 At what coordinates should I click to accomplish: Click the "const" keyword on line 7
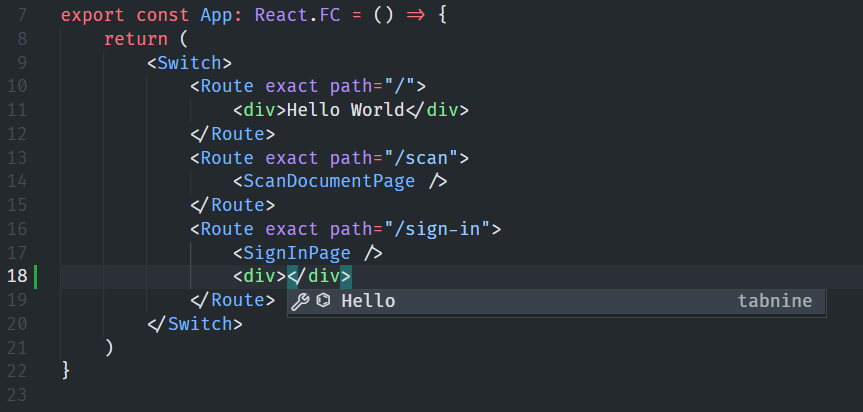click(163, 15)
